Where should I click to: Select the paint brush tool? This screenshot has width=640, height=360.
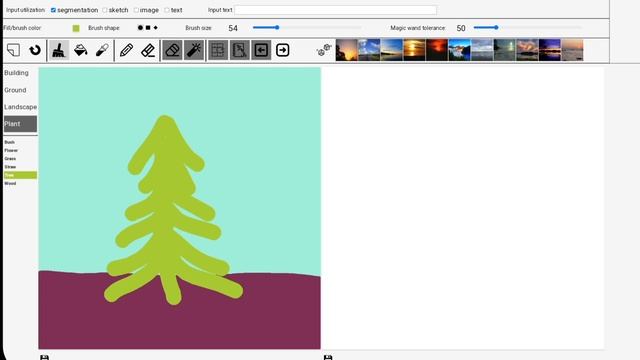(59, 50)
